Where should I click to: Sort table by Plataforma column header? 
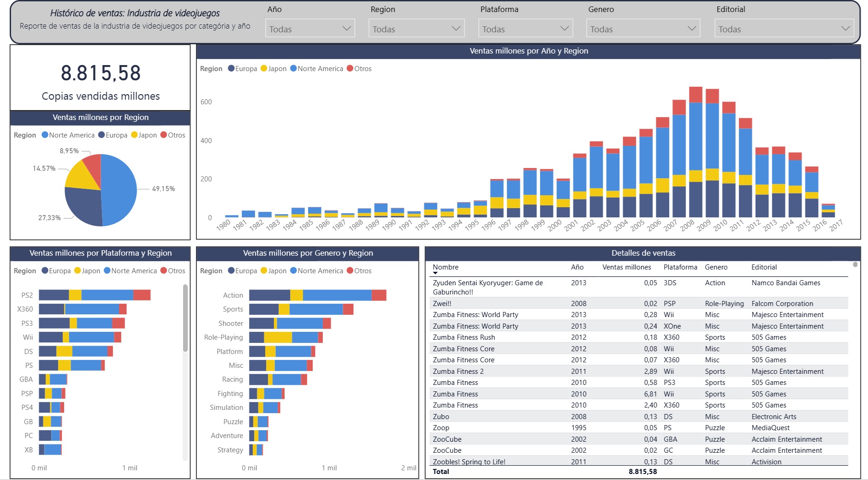point(680,267)
